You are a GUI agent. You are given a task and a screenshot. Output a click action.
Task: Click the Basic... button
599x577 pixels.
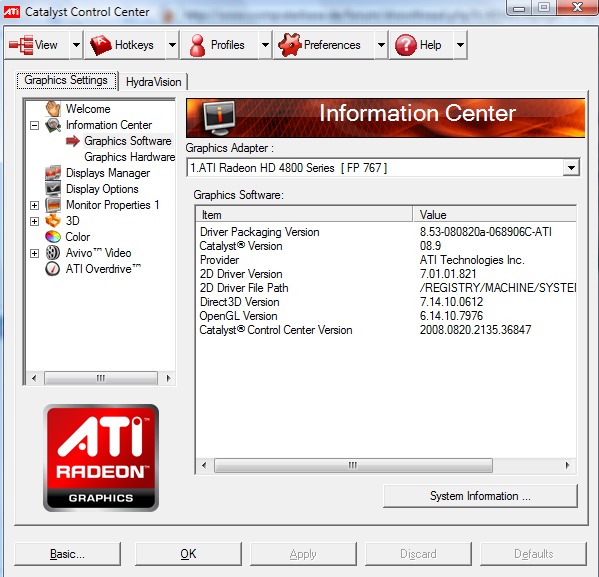pyautogui.click(x=67, y=554)
